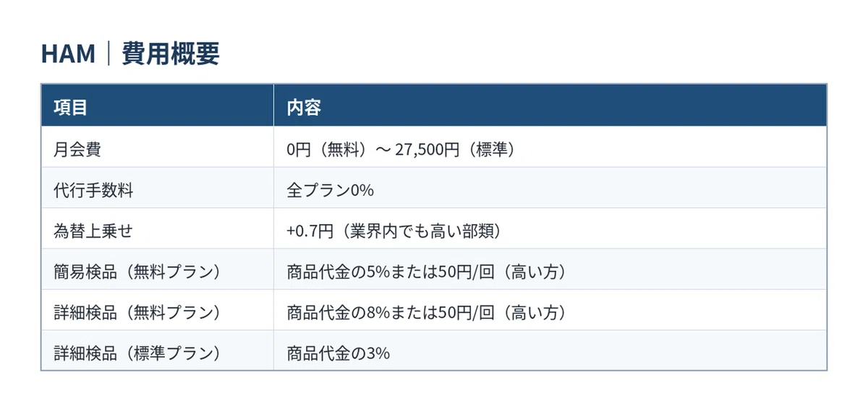Click the HAM｜費用概要 heading
The image size is (868, 404).
(130, 54)
